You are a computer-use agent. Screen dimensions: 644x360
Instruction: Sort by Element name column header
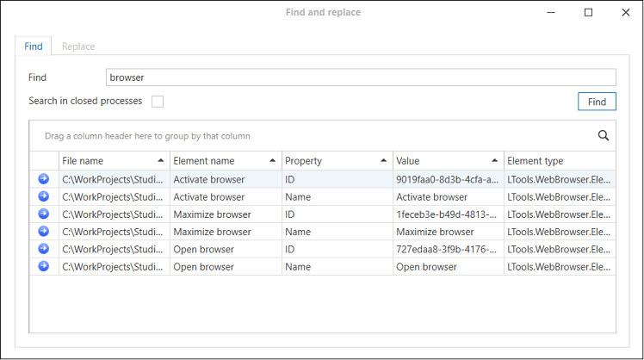click(x=225, y=161)
